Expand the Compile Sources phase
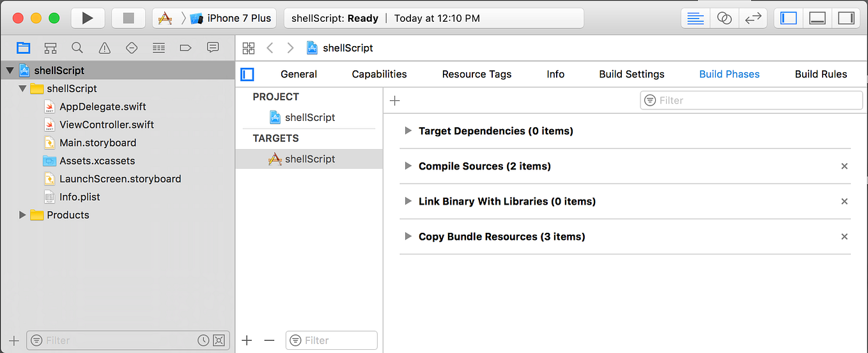Screen dimensions: 868x353 [x=408, y=166]
